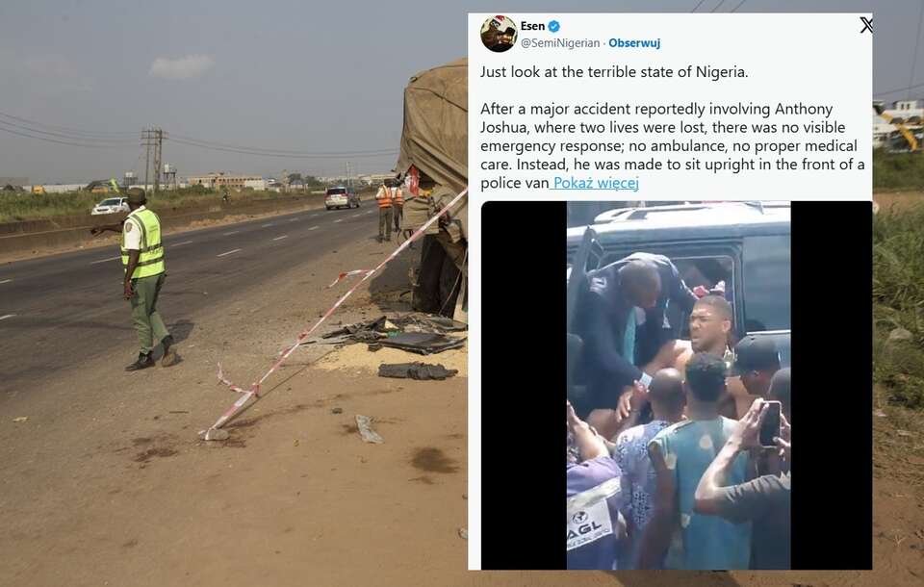Click the officer in the reflective vest
Viewport: 924px width, 587px height.
[x=145, y=279]
